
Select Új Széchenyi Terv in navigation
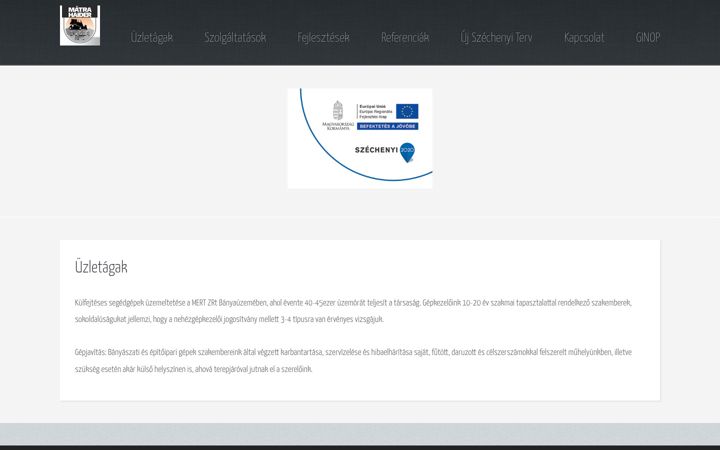click(496, 37)
